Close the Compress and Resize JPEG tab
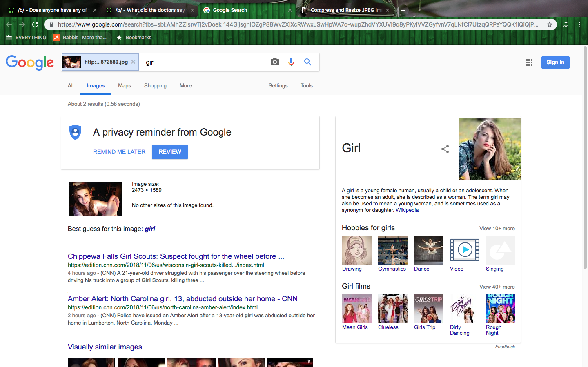588x367 pixels. (388, 10)
